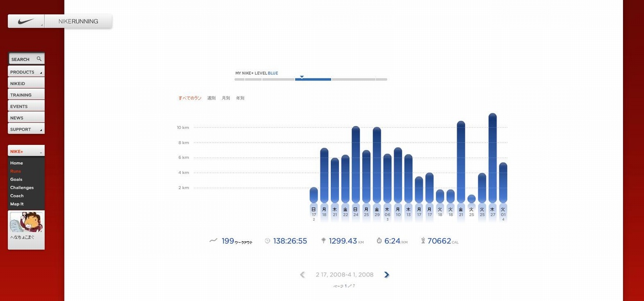Click the workouts trend line icon
The height and width of the screenshot is (301, 644).
(213, 241)
